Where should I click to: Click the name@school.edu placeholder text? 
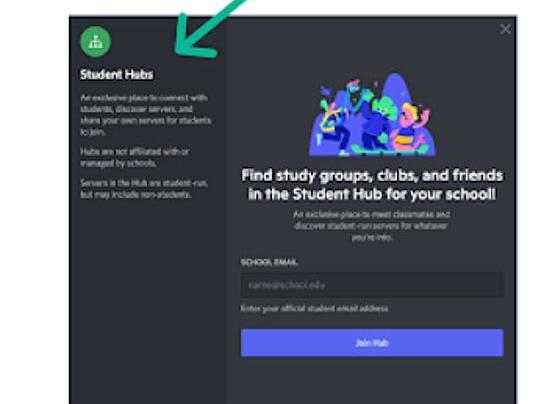click(286, 285)
